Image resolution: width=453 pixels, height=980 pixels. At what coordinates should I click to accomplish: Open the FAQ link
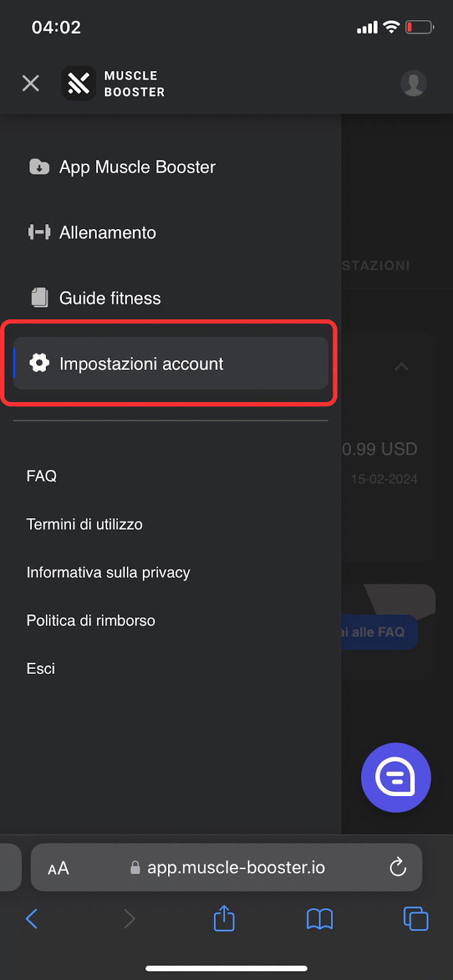(x=42, y=476)
